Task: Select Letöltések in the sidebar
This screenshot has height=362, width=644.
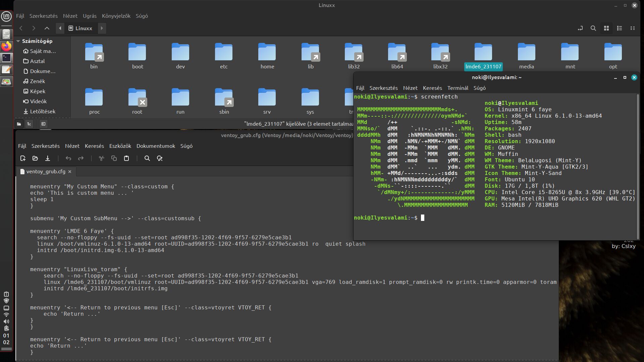Action: (43, 112)
